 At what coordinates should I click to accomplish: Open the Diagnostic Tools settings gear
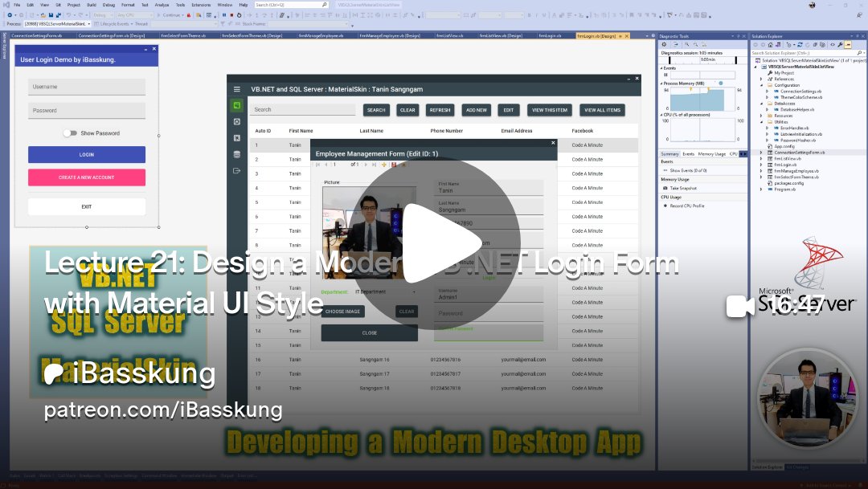664,44
